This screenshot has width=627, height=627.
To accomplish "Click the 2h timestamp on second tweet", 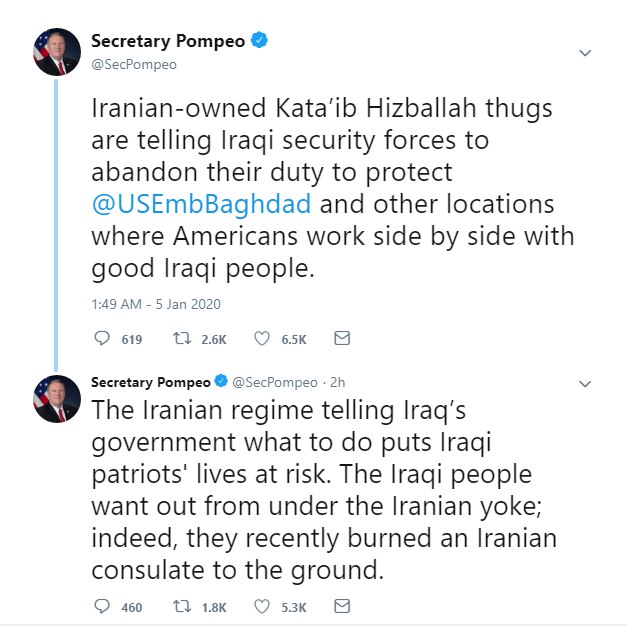I will (337, 383).
